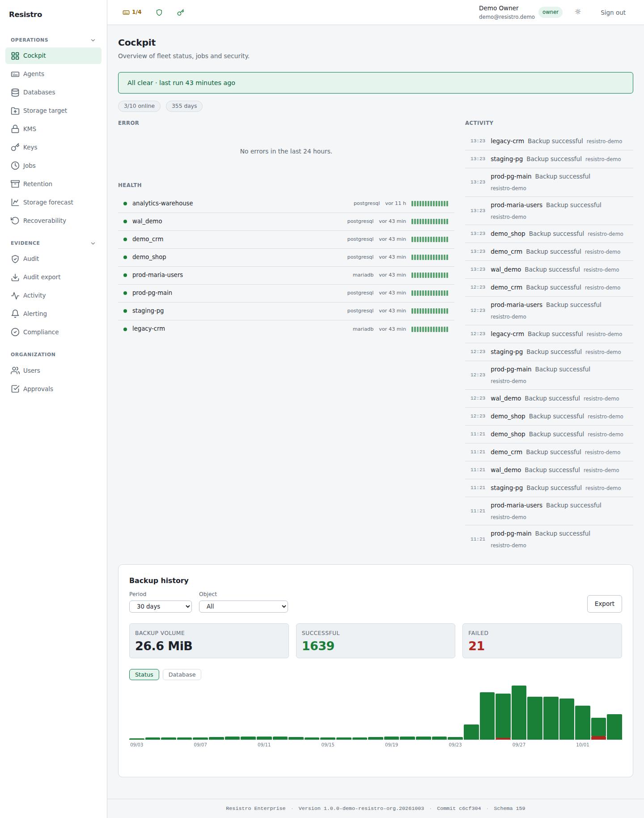Open Agents in the sidebar
The width and height of the screenshot is (644, 818).
[53, 74]
